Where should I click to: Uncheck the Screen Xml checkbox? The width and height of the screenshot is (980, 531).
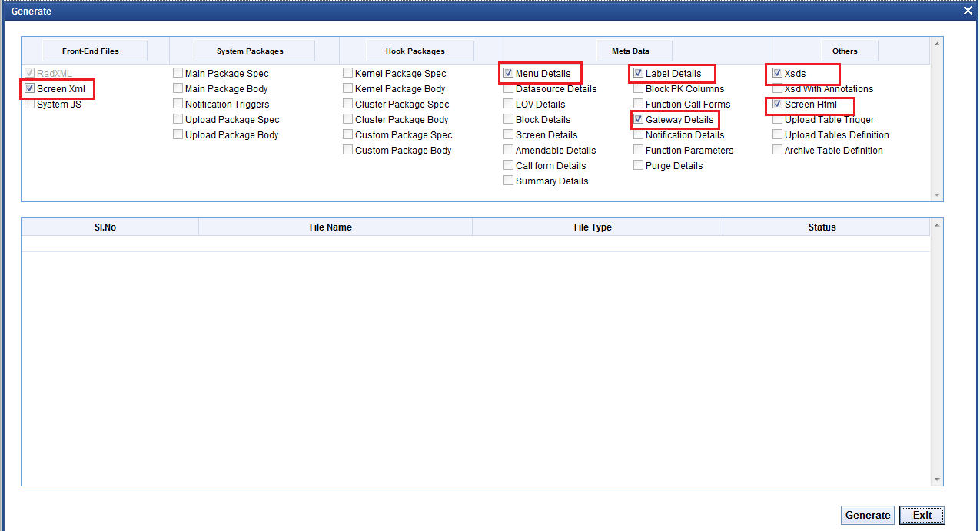pyautogui.click(x=30, y=89)
